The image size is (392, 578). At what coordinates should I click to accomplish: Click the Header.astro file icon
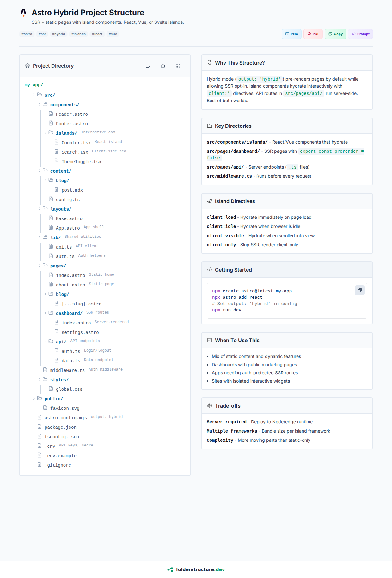point(51,114)
